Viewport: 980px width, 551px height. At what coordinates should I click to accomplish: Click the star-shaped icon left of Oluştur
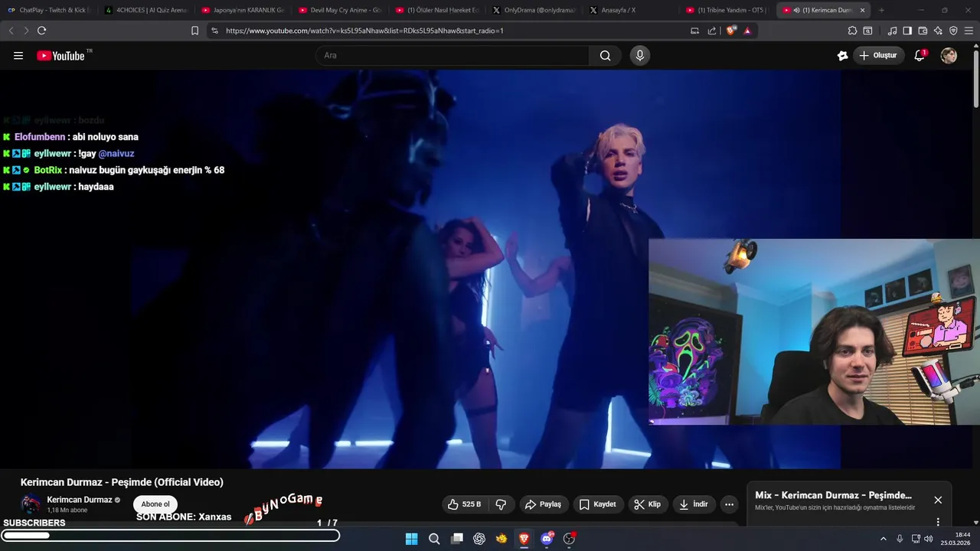(x=842, y=55)
